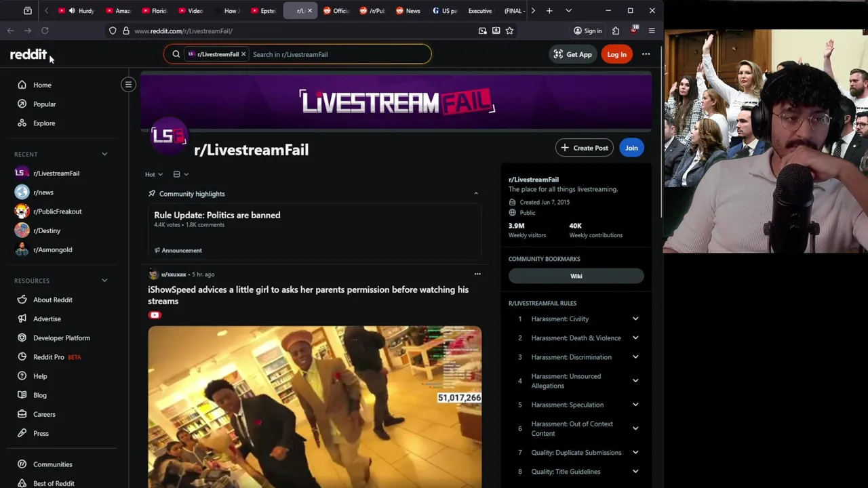Focus the Search in r/LivestreamFail field
868x488 pixels.
[339, 54]
